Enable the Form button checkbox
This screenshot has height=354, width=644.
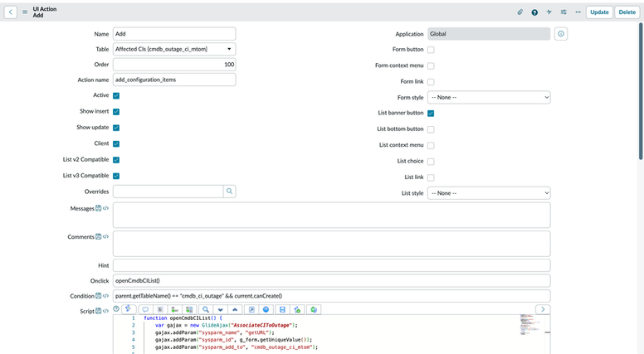pyautogui.click(x=431, y=50)
